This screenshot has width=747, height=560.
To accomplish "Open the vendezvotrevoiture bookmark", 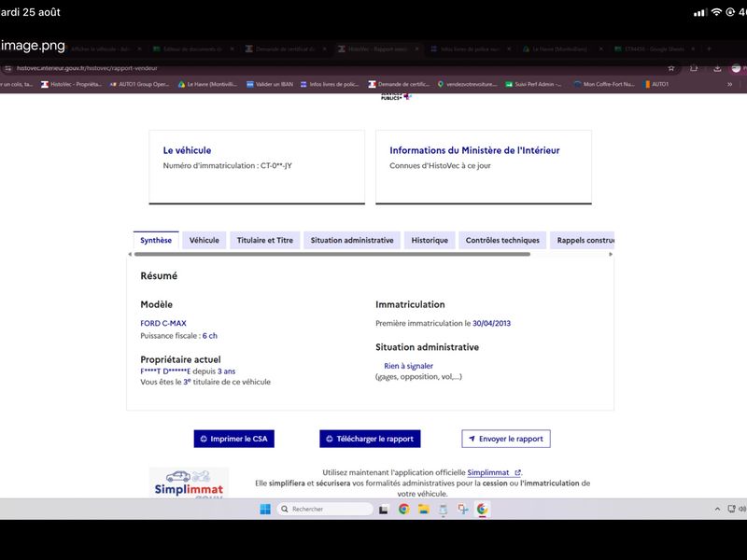I will click(468, 84).
